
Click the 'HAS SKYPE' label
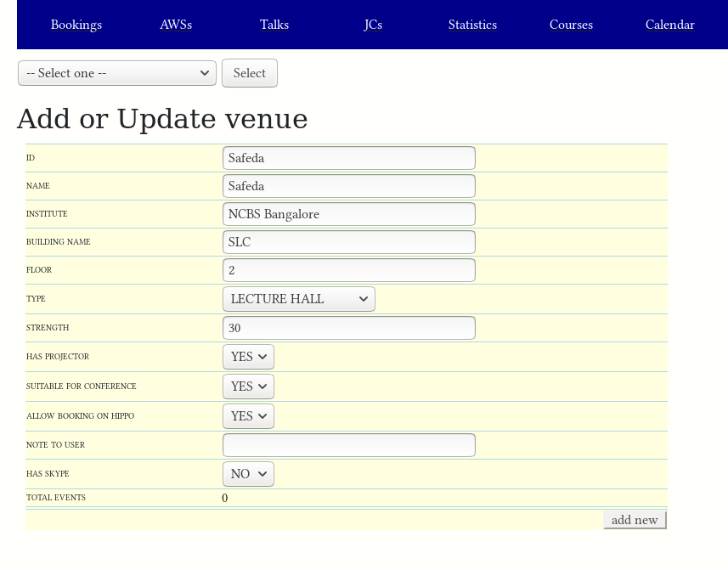pyautogui.click(x=48, y=473)
